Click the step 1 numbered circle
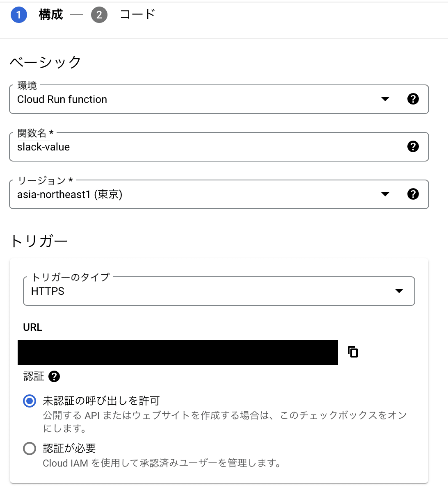This screenshot has width=448, height=501. (18, 15)
